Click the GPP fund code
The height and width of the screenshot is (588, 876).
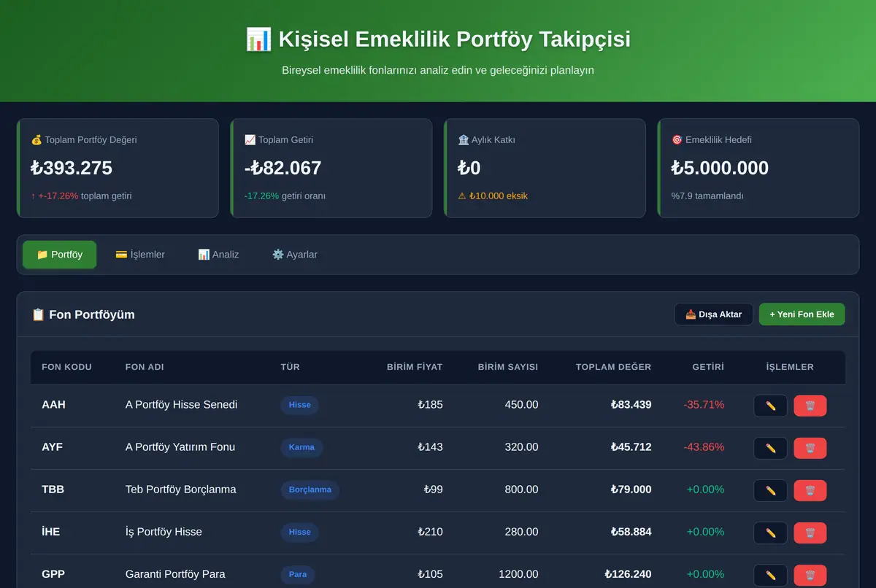[53, 574]
